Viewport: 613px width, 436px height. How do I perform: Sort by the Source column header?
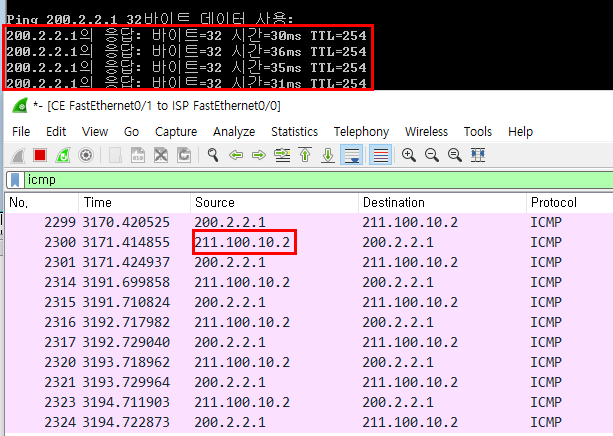tap(274, 203)
